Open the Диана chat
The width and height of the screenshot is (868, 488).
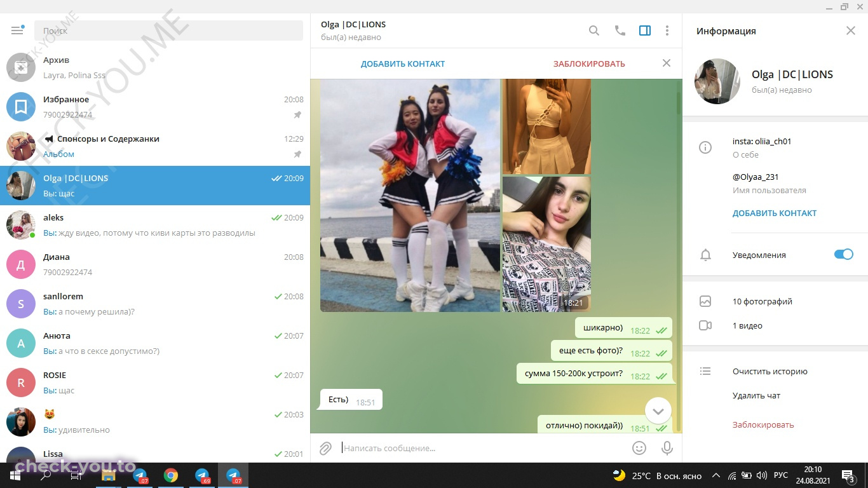tap(155, 264)
